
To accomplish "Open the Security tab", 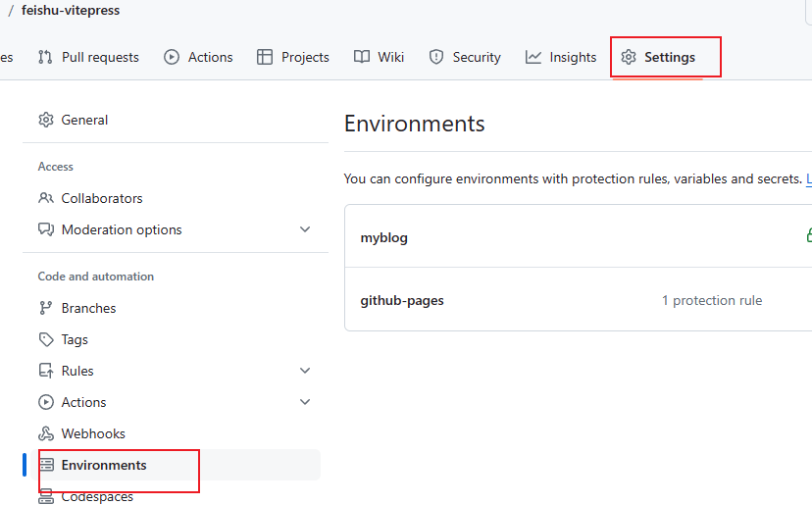I will tap(465, 57).
